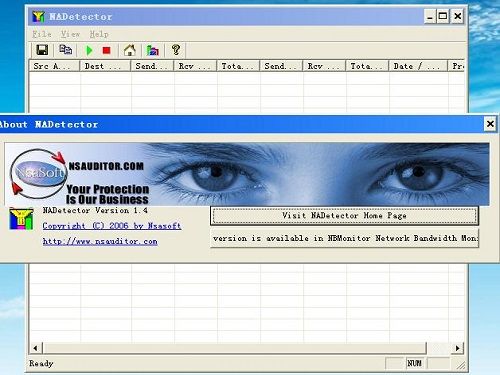Open the File menu
This screenshot has height=375, width=500.
click(x=42, y=34)
